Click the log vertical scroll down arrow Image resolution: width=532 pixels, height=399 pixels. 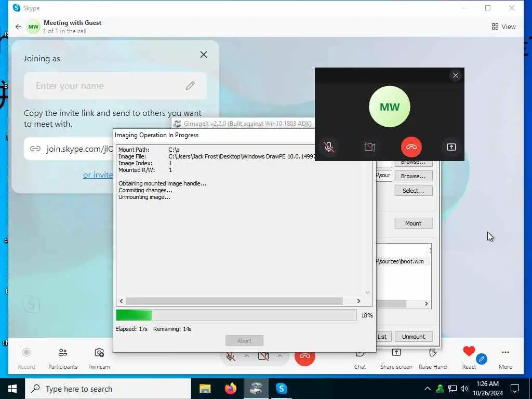pyautogui.click(x=367, y=292)
